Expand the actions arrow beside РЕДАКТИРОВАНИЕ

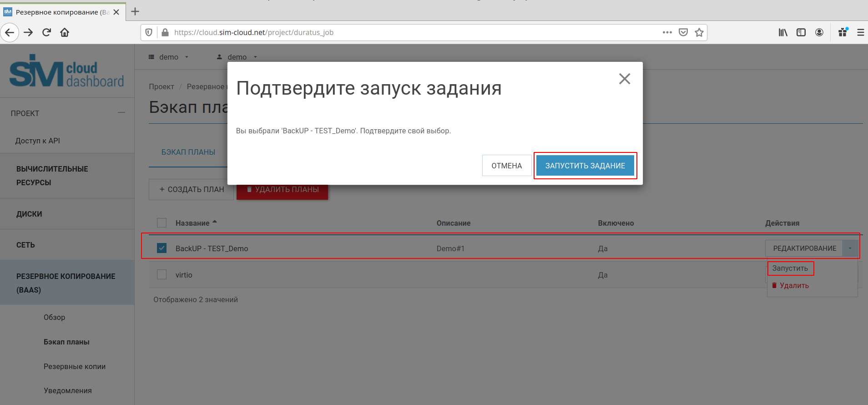point(850,248)
